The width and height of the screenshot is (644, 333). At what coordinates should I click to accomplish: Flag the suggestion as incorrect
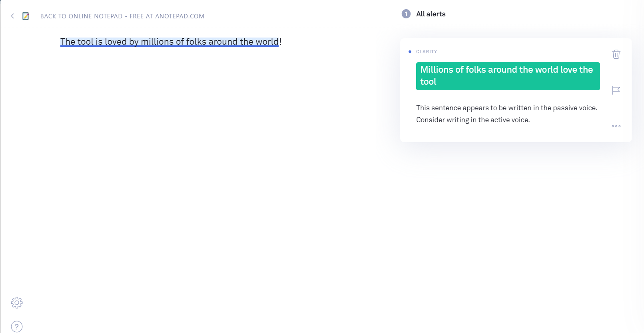click(x=616, y=90)
